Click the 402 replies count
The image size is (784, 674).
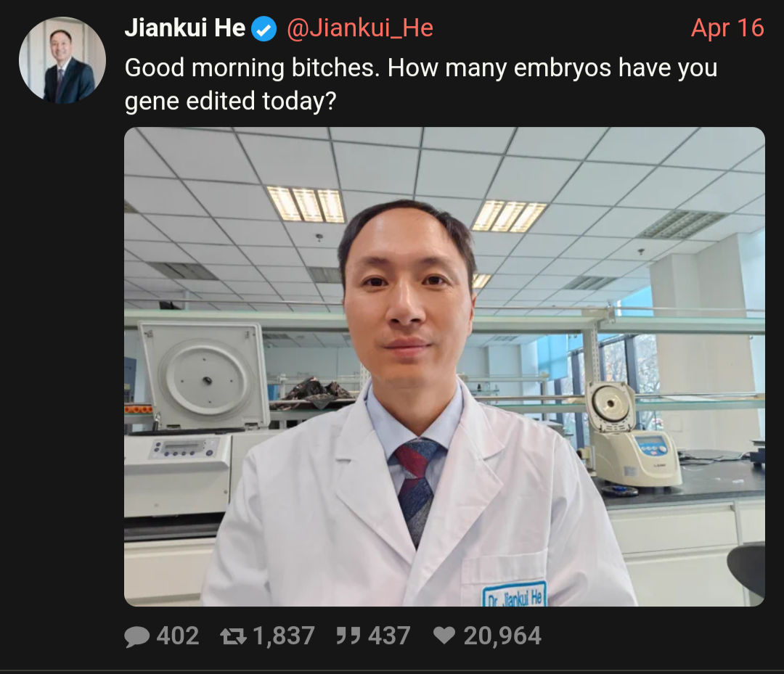pos(178,636)
